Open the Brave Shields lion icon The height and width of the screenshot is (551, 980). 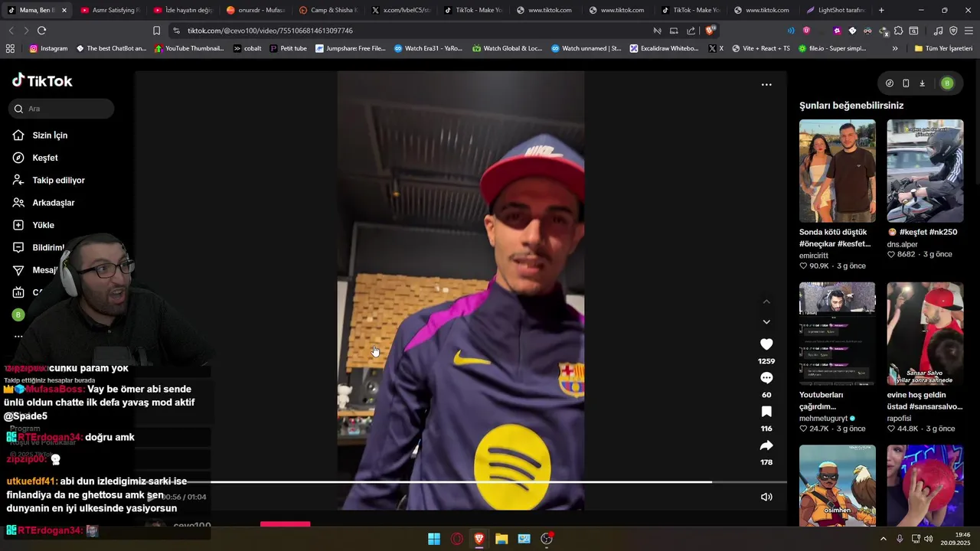tap(710, 31)
